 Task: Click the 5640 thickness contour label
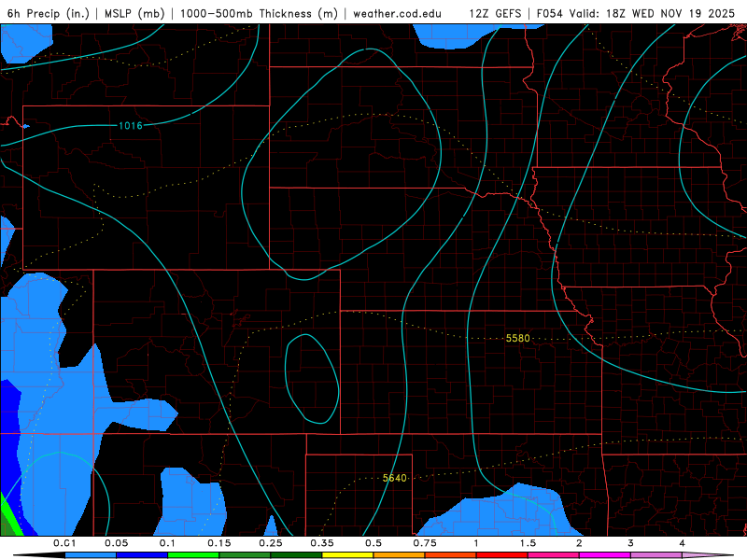394,478
